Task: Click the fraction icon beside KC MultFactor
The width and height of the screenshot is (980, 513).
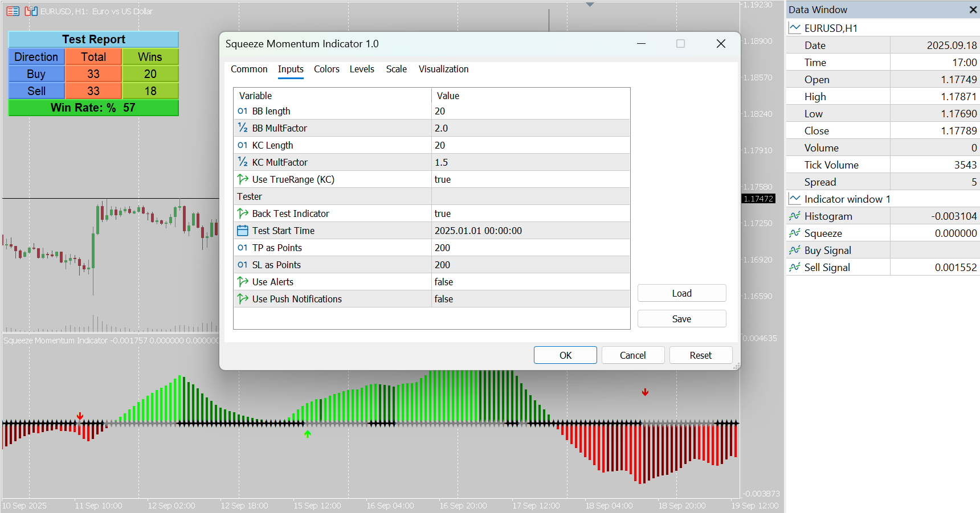Action: coord(243,162)
